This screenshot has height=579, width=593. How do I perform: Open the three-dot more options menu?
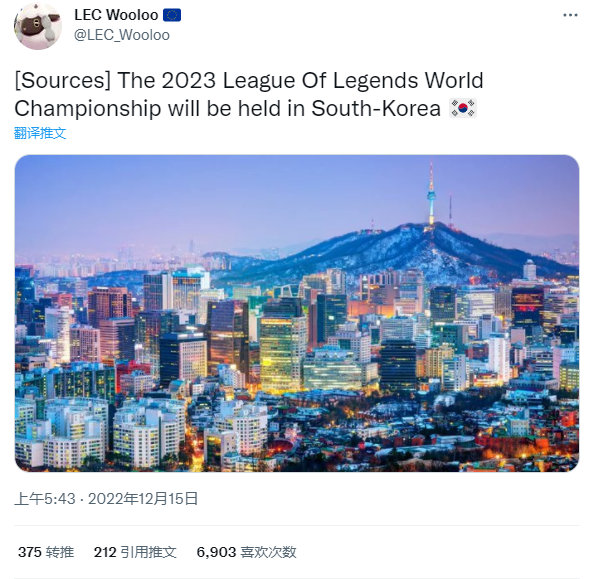(570, 15)
